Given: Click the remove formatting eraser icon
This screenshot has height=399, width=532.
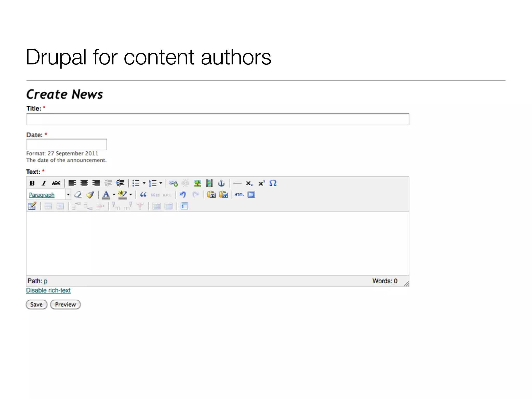Looking at the screenshot, I should [78, 195].
